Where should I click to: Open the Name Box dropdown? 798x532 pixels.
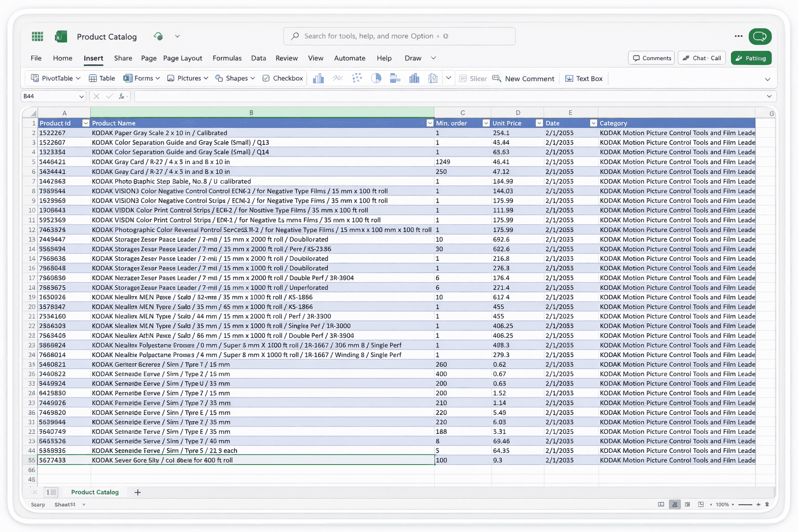click(x=82, y=96)
